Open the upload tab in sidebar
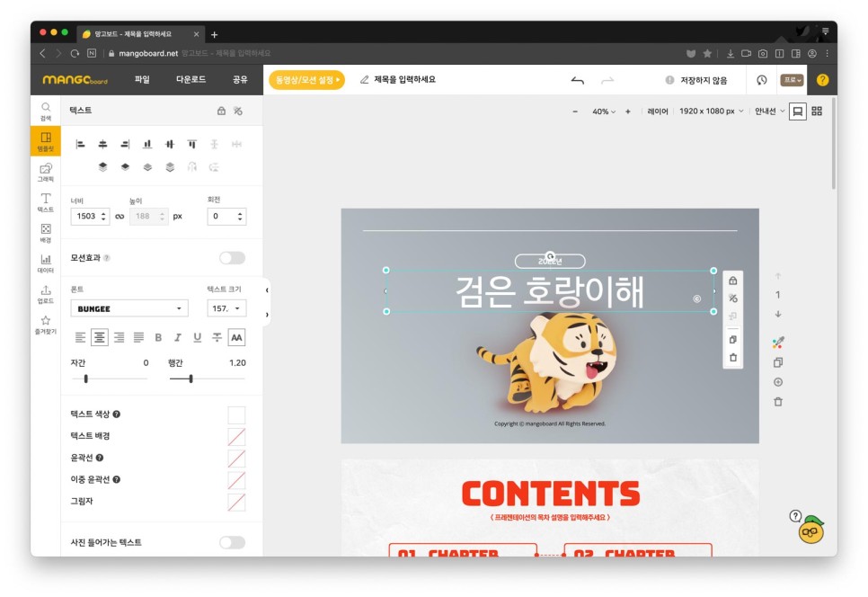The height and width of the screenshot is (597, 868). (x=46, y=294)
